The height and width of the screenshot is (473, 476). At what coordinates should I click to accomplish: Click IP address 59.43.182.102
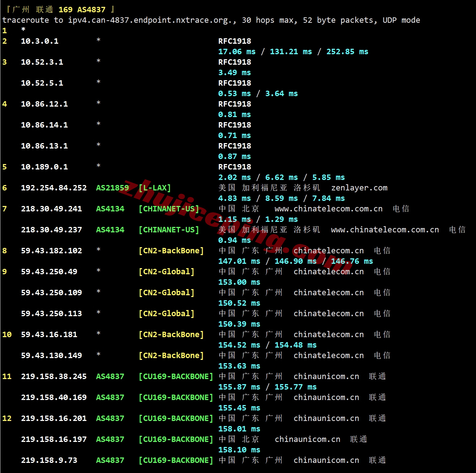pyautogui.click(x=51, y=251)
